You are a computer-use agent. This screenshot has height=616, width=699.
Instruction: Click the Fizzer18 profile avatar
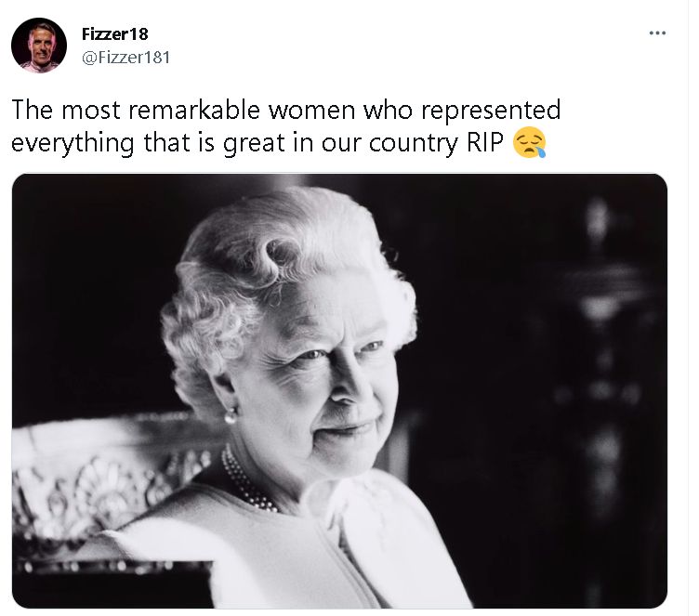click(x=39, y=46)
